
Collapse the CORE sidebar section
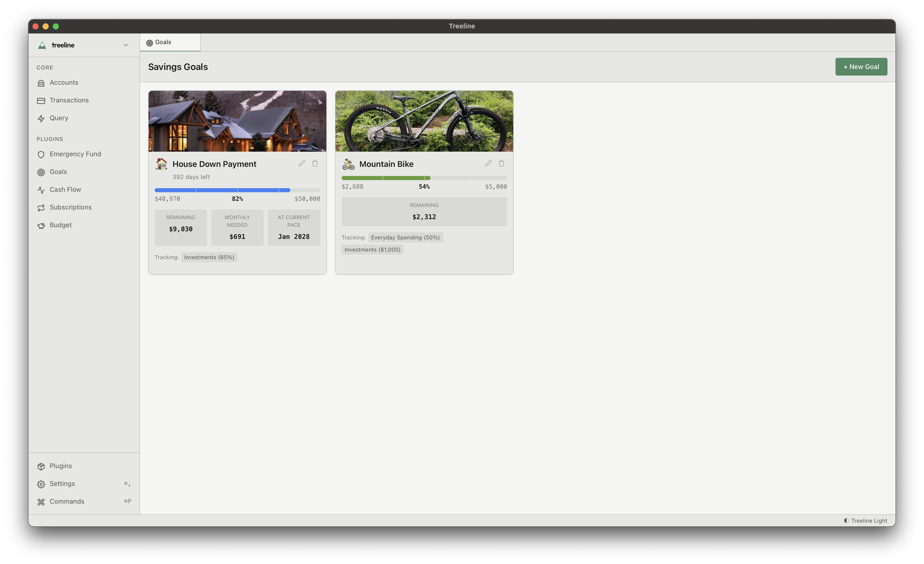point(45,67)
